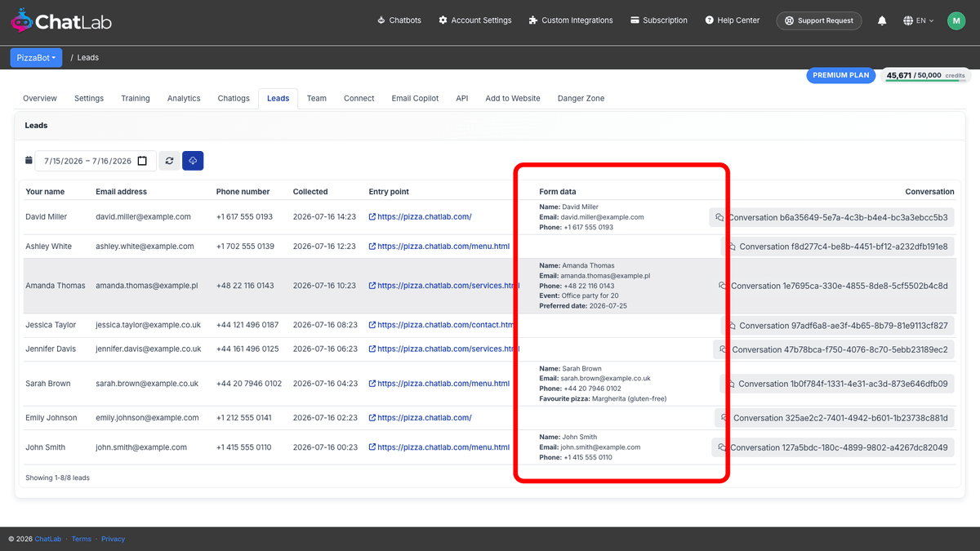Open Amanda Thomas's services entry point link

(444, 286)
